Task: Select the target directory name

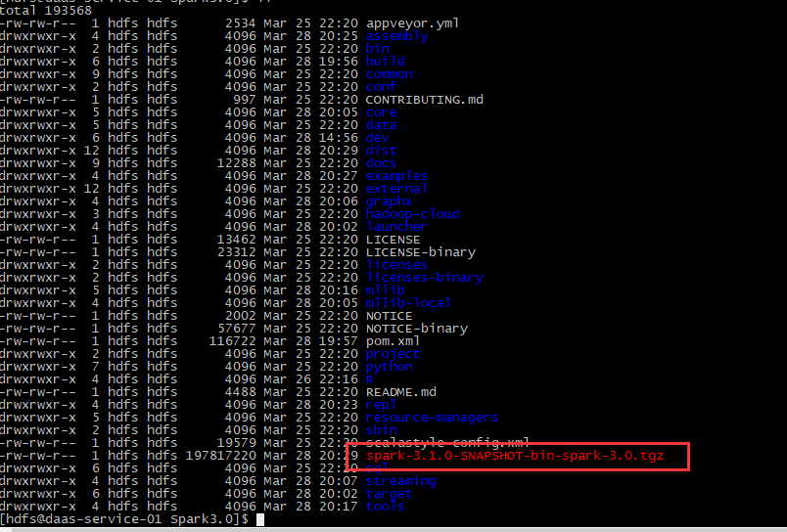Action: pos(389,494)
